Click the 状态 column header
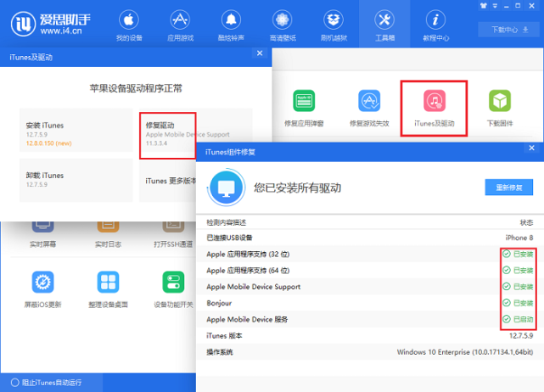The width and height of the screenshot is (544, 392). [x=527, y=222]
